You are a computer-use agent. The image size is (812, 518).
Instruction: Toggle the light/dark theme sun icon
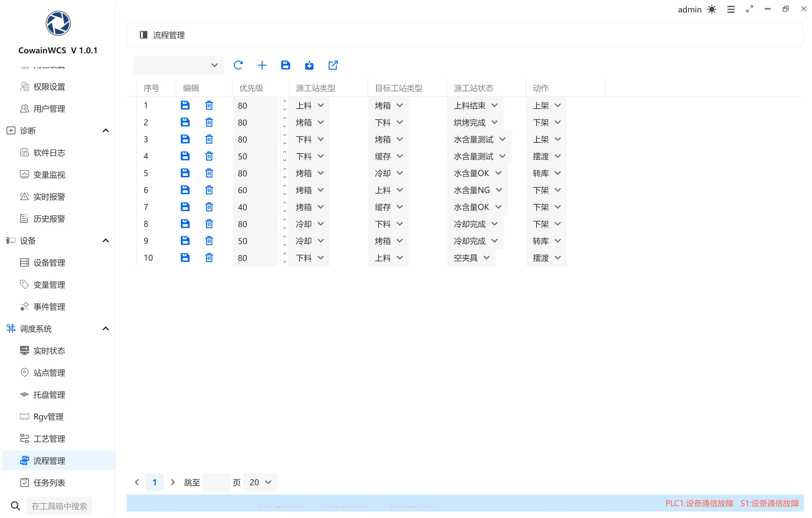coord(712,9)
